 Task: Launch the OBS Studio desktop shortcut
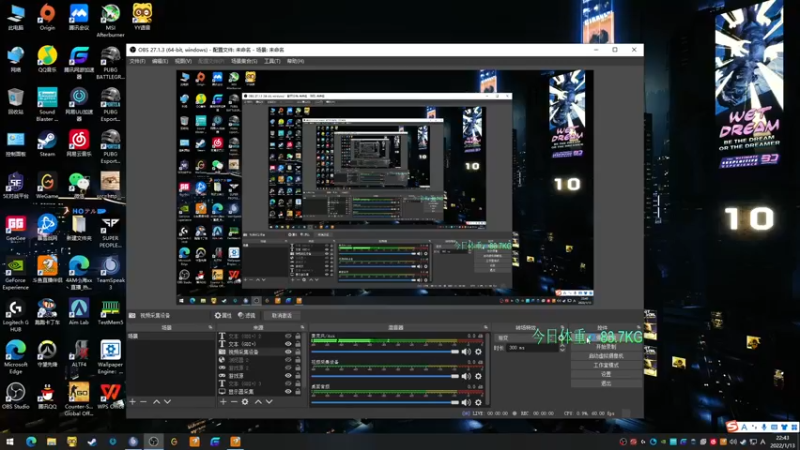[x=16, y=392]
